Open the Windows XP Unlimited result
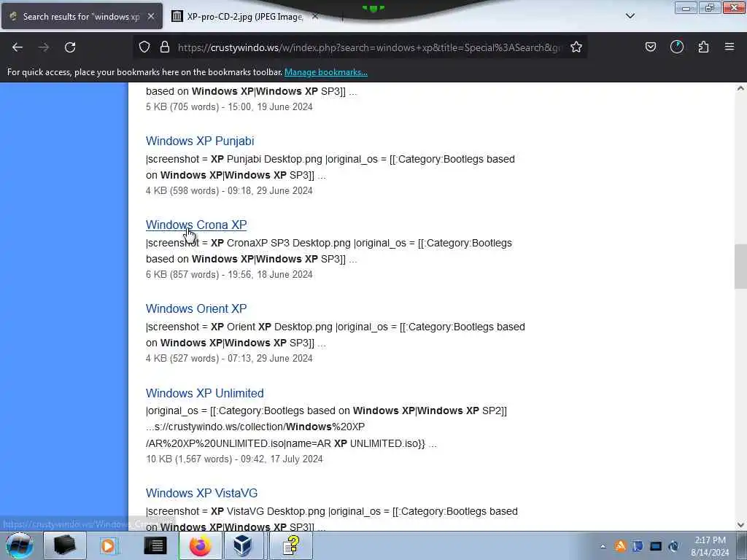Screen dimensions: 747x560 click(205, 393)
